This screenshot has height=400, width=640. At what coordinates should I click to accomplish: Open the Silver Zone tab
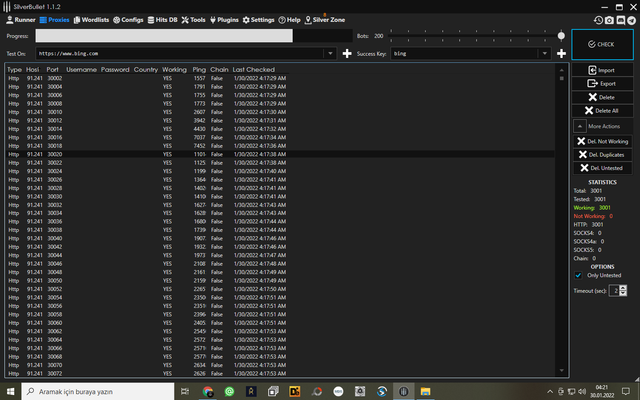325,20
